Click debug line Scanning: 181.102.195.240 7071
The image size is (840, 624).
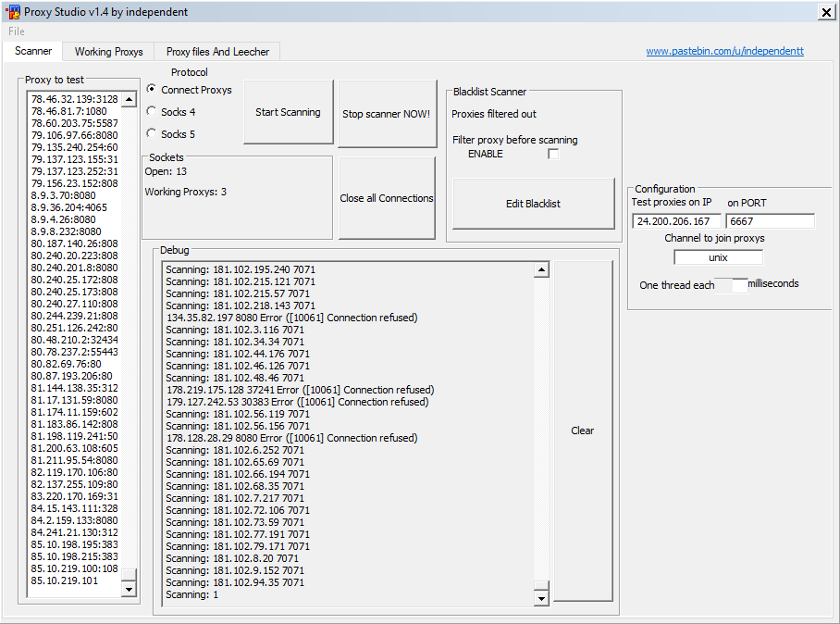241,269
